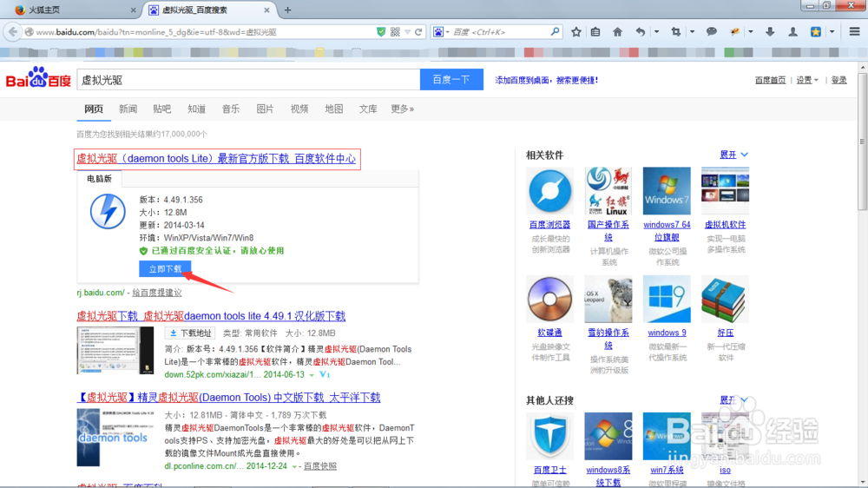Open the 52pk result screenshot thumbnail
Image resolution: width=868 pixels, height=488 pixels.
[115, 350]
